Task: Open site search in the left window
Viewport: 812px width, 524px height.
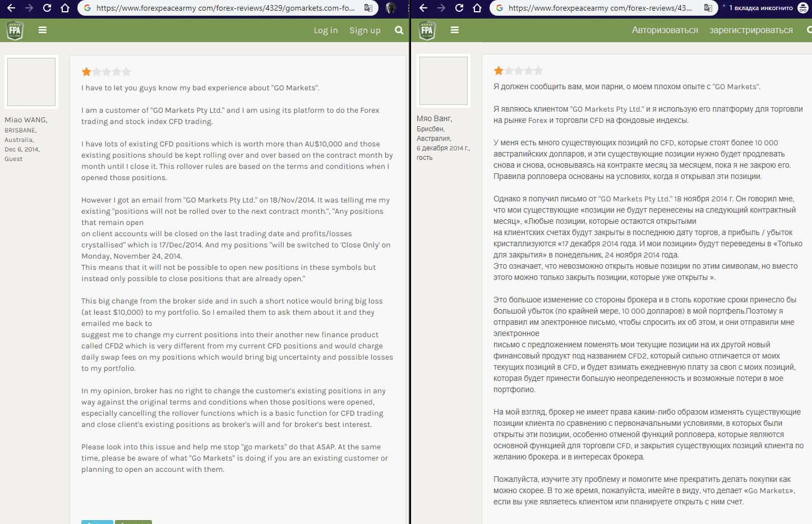Action: (399, 30)
